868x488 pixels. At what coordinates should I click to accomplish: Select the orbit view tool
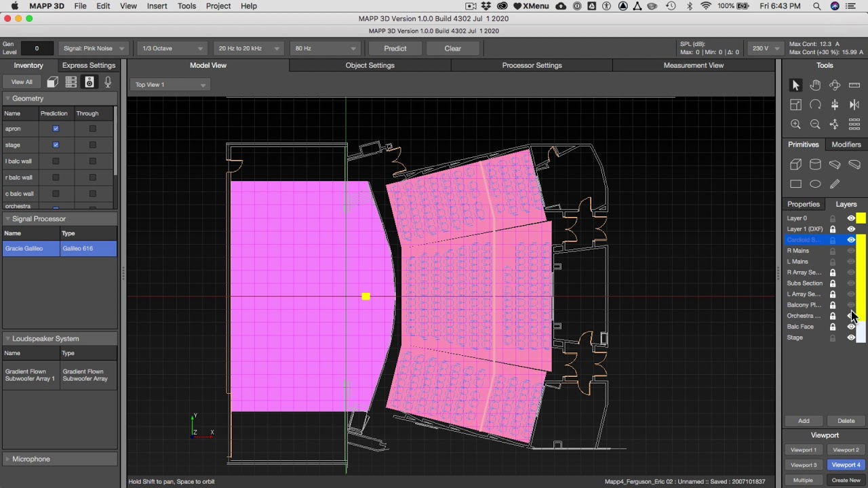tap(835, 85)
